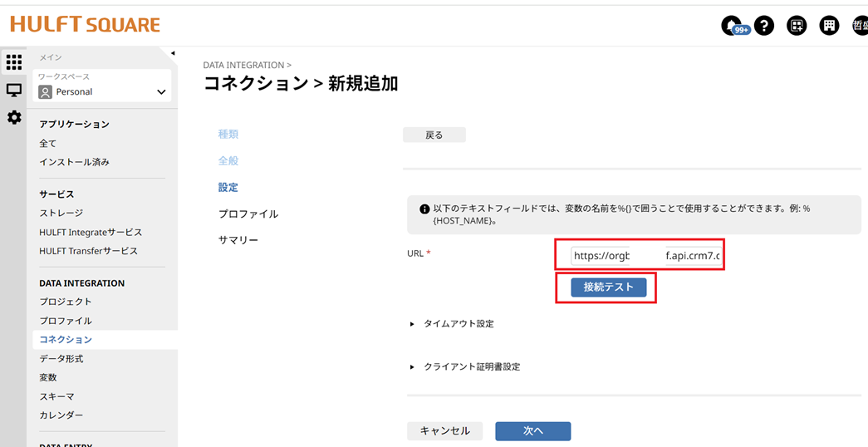
Task: Click the 接続テスト button
Action: [x=608, y=287]
